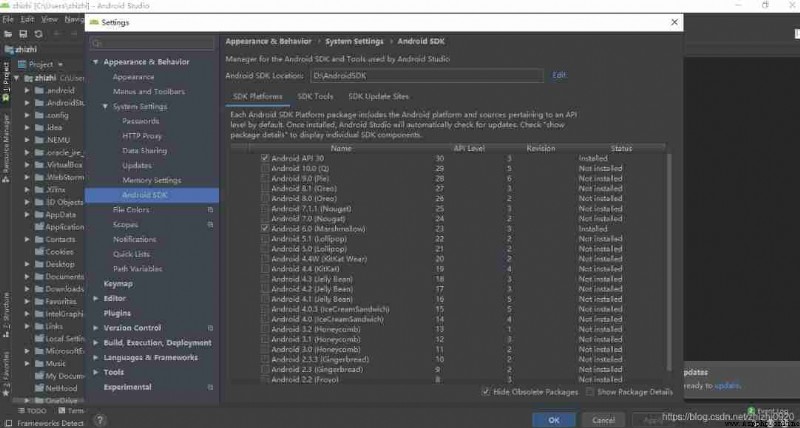800x428 pixels.
Task: Click the Android SDK Location field
Action: pyautogui.click(x=427, y=75)
